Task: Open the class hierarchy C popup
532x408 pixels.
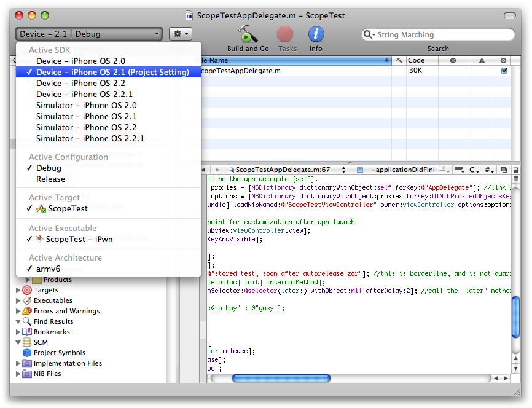Action: [x=474, y=170]
